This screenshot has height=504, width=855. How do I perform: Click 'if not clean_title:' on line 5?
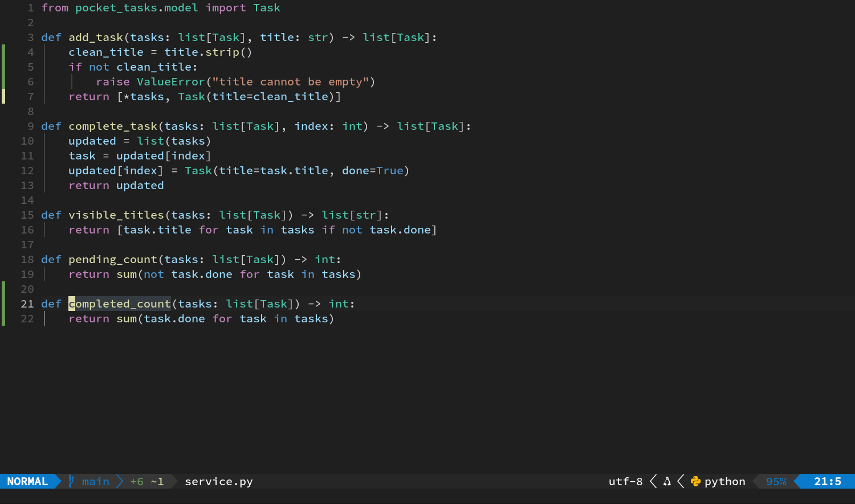pyautogui.click(x=133, y=67)
